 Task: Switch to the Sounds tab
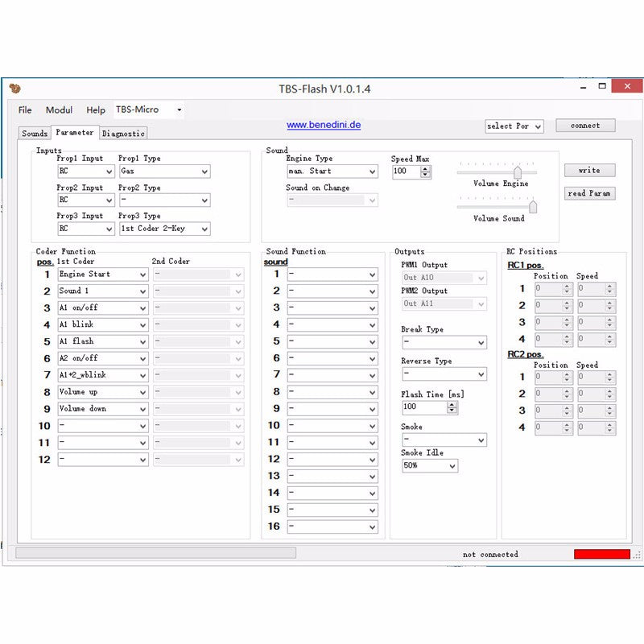pos(35,133)
